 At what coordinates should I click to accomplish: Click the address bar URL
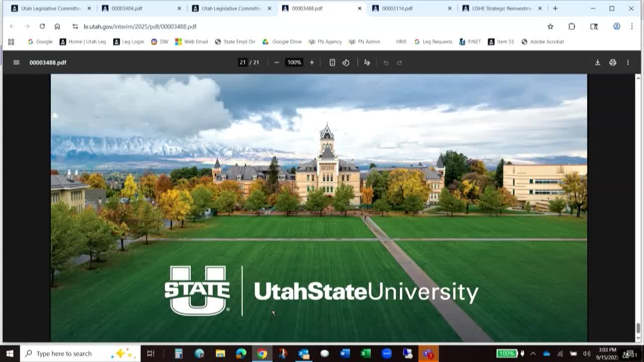coord(140,26)
